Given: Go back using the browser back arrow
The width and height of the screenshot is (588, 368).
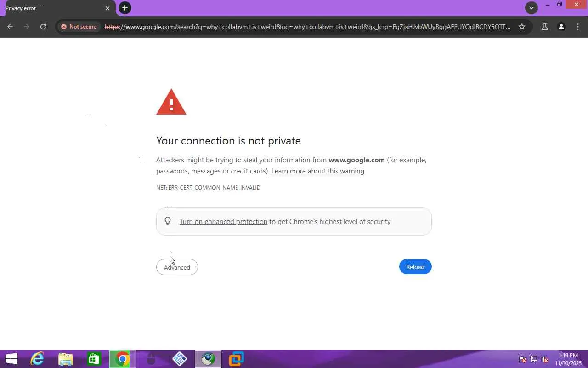Looking at the screenshot, I should 10,27.
